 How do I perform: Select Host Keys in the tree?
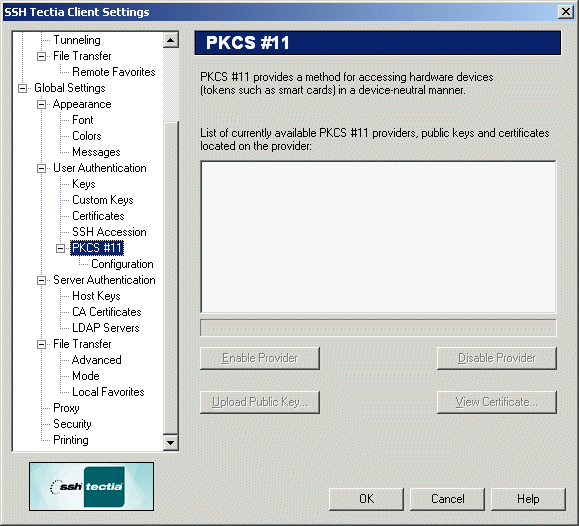(x=96, y=296)
